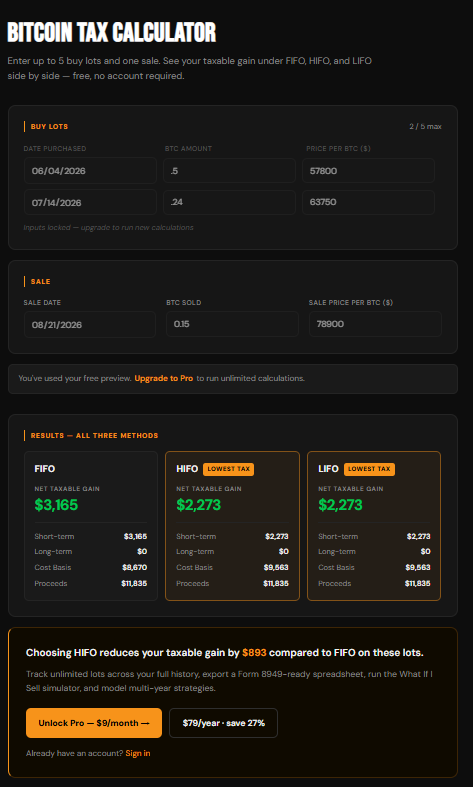This screenshot has width=473, height=787.
Task: Click the $893 savings amount
Action: (254, 653)
